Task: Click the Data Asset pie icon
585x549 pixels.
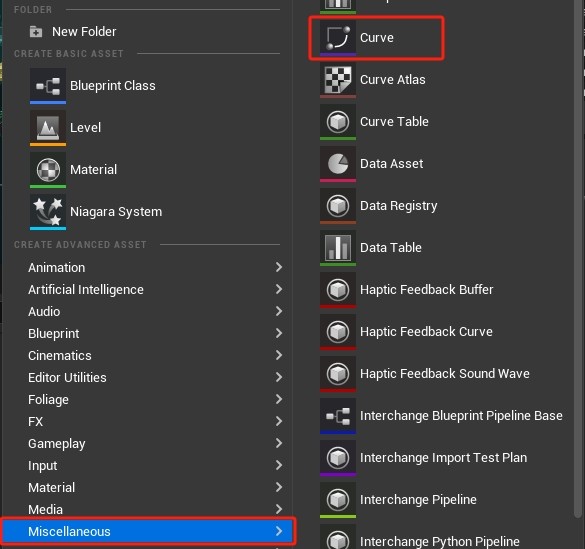Action: pos(338,164)
